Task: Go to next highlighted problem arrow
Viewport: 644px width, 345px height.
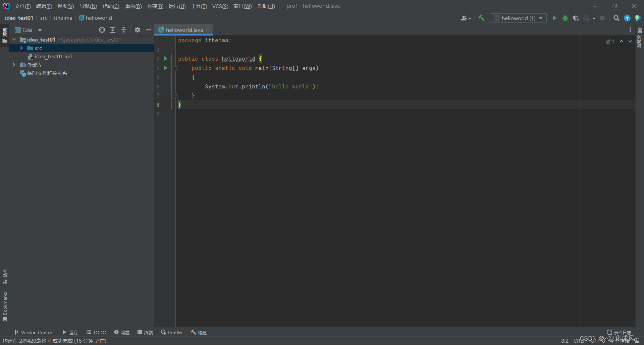Action: (x=630, y=41)
